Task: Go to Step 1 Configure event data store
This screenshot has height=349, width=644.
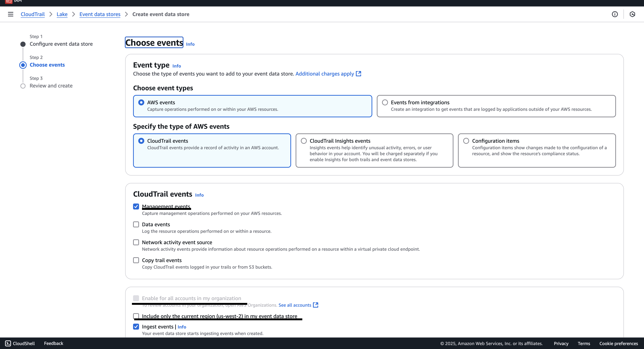Action: point(61,44)
